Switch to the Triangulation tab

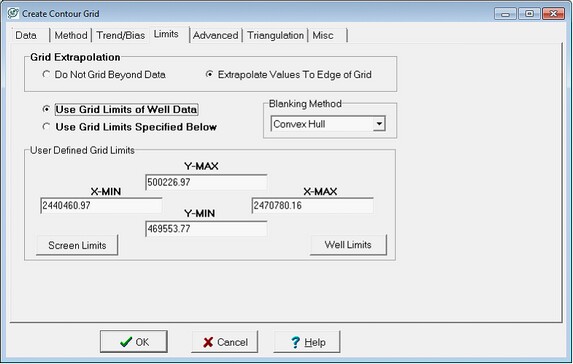[275, 35]
